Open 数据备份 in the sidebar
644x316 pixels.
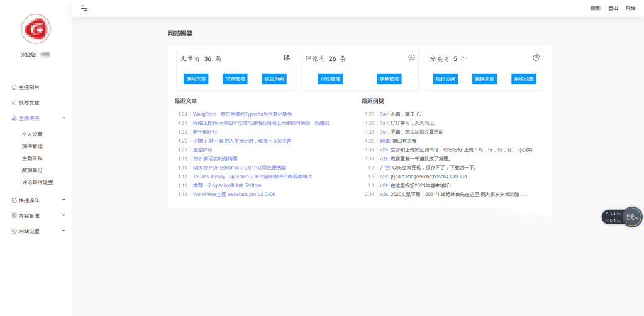coord(32,170)
